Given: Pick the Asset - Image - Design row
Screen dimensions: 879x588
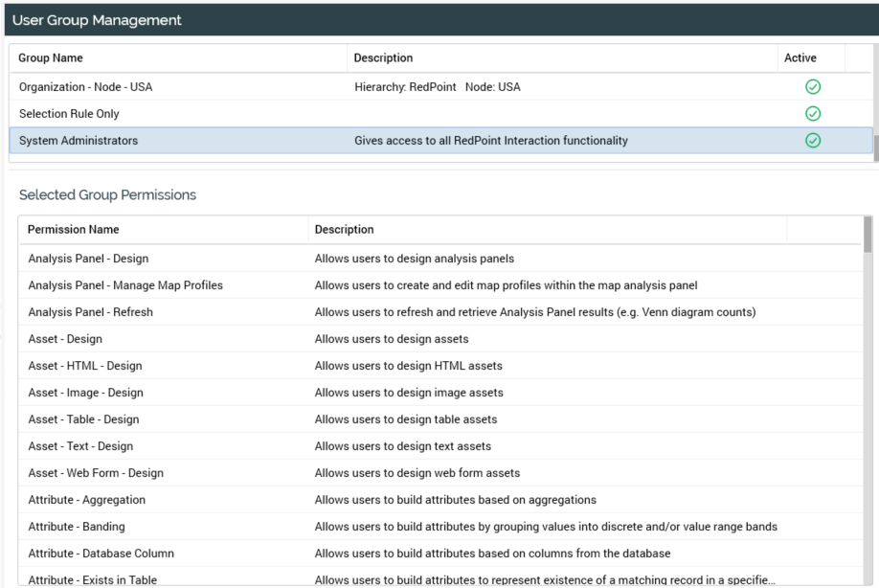Looking at the screenshot, I should pyautogui.click(x=85, y=393).
